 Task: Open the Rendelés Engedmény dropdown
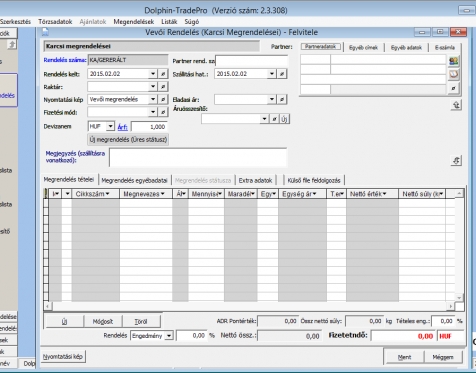(x=169, y=336)
